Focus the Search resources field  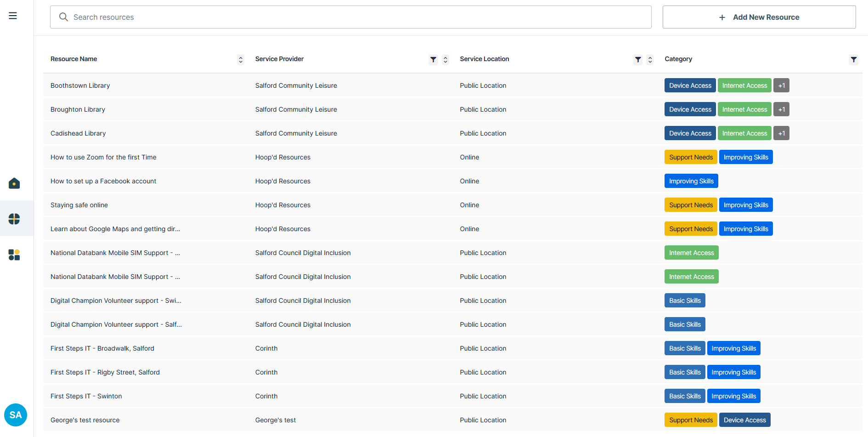351,17
